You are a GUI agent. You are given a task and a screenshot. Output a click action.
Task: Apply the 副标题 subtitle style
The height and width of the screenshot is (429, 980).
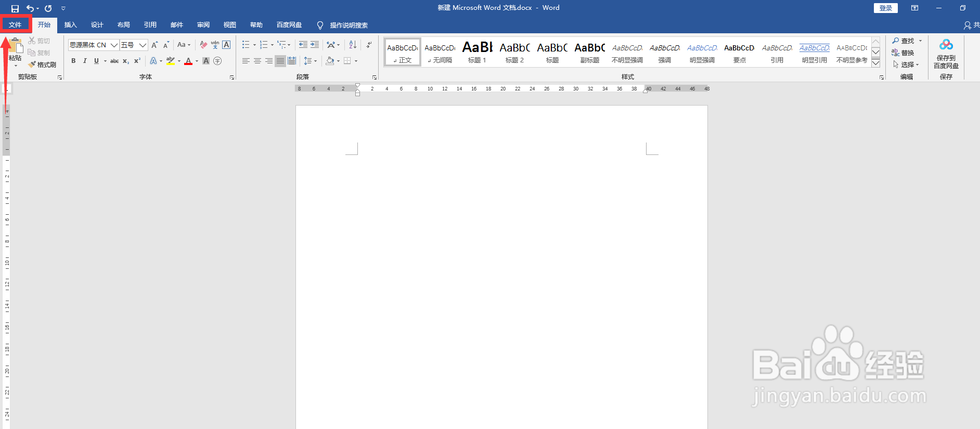click(589, 52)
